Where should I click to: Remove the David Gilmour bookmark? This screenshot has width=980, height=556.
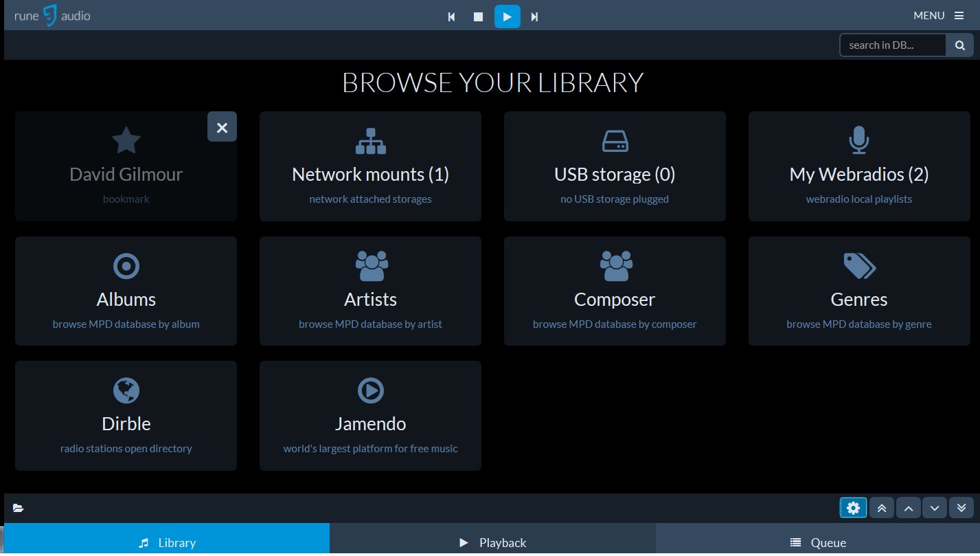click(x=222, y=127)
